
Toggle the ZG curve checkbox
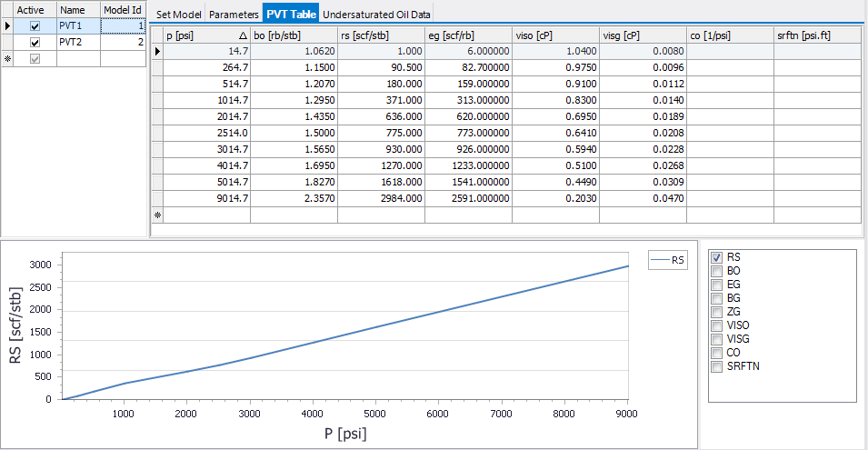pyautogui.click(x=716, y=312)
